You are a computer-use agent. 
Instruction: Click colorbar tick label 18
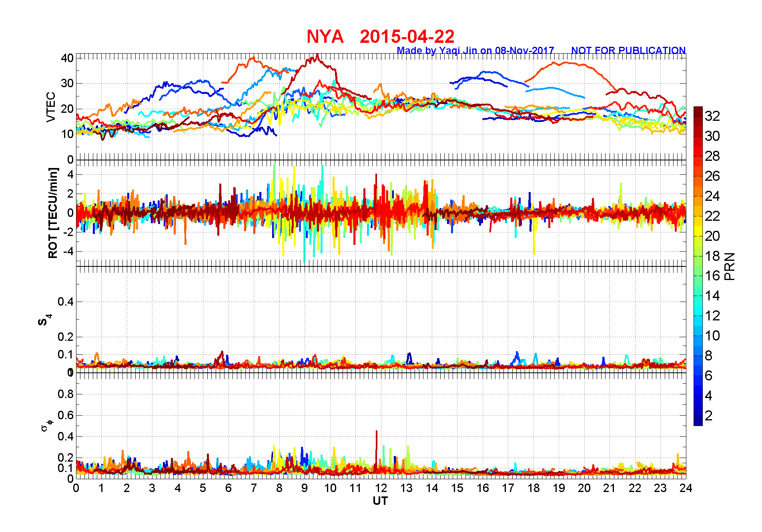[712, 256]
